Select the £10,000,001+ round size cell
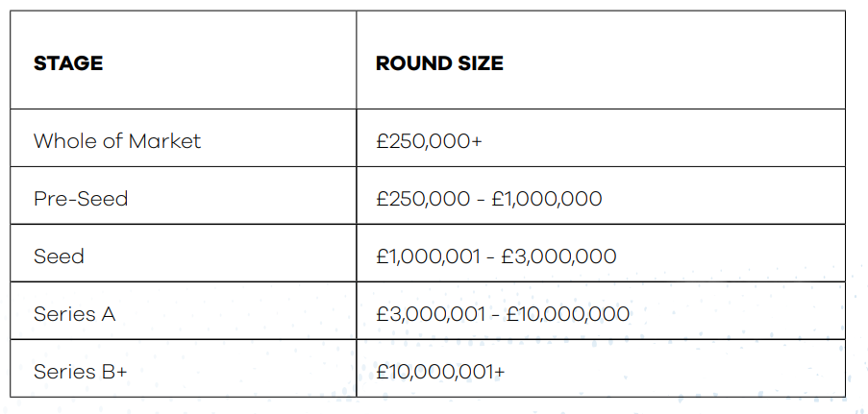 tap(601, 368)
